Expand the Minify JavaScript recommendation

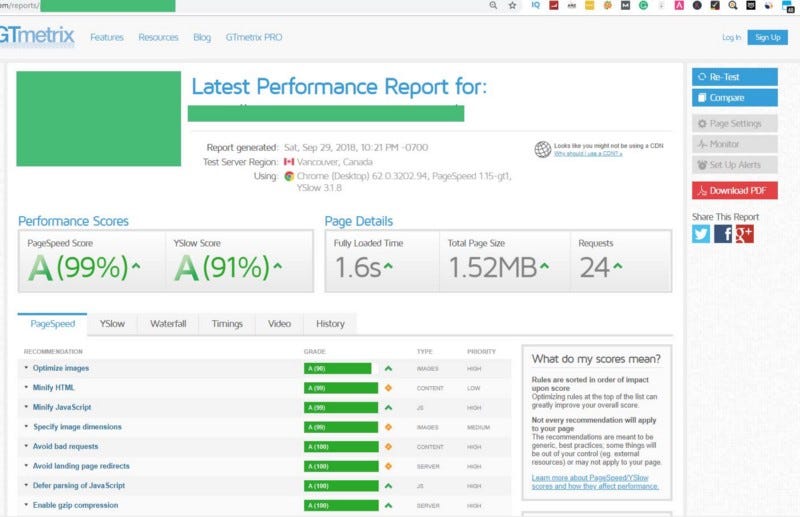tap(62, 407)
